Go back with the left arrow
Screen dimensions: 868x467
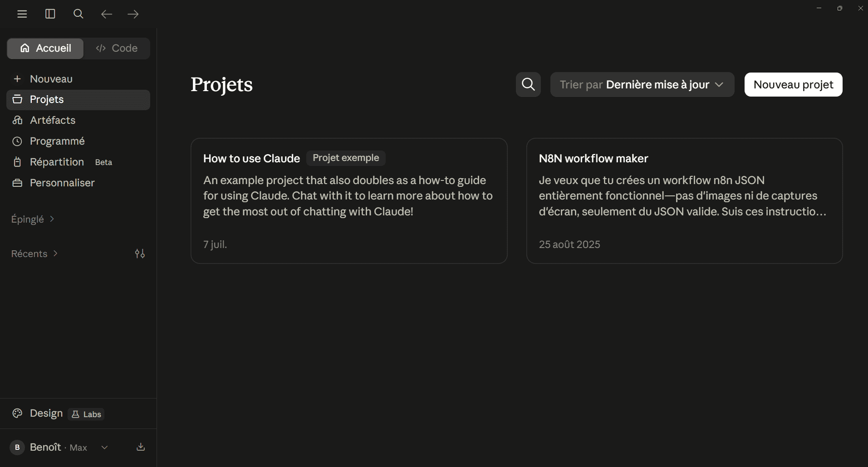tap(106, 14)
